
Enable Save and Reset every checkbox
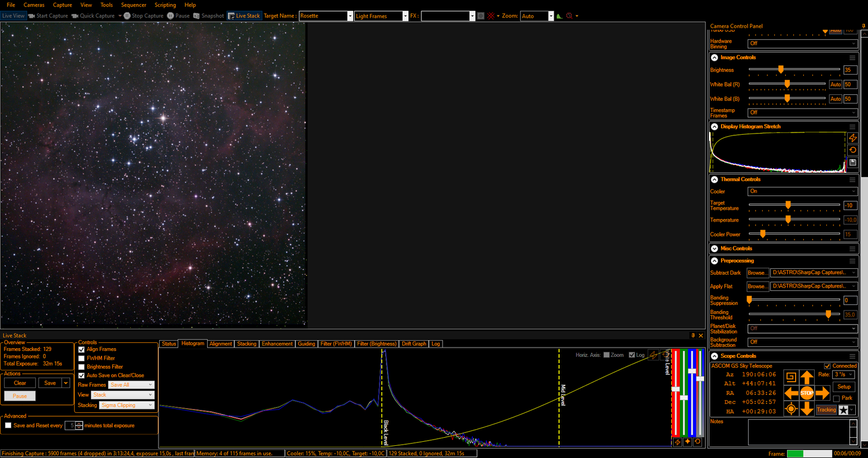pyautogui.click(x=8, y=426)
